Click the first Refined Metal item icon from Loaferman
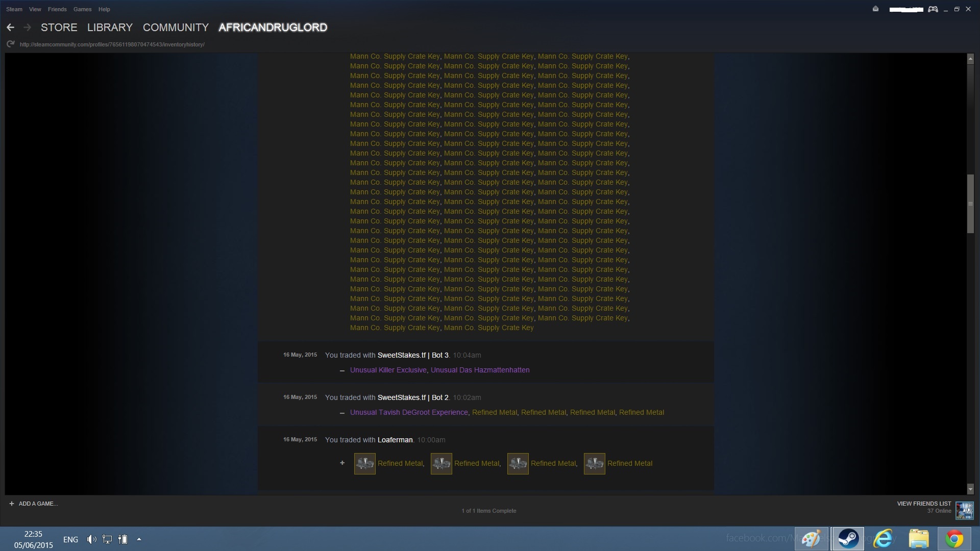 pos(365,464)
